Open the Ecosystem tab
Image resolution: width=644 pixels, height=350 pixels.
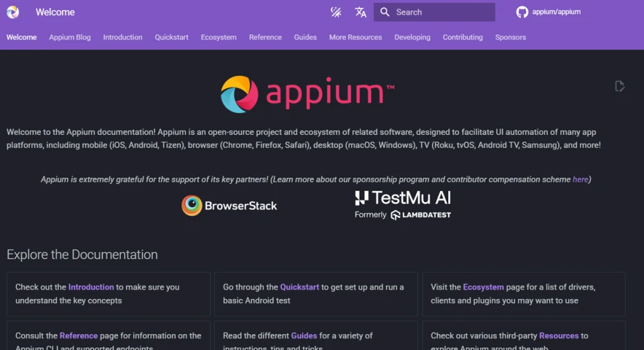pos(219,38)
